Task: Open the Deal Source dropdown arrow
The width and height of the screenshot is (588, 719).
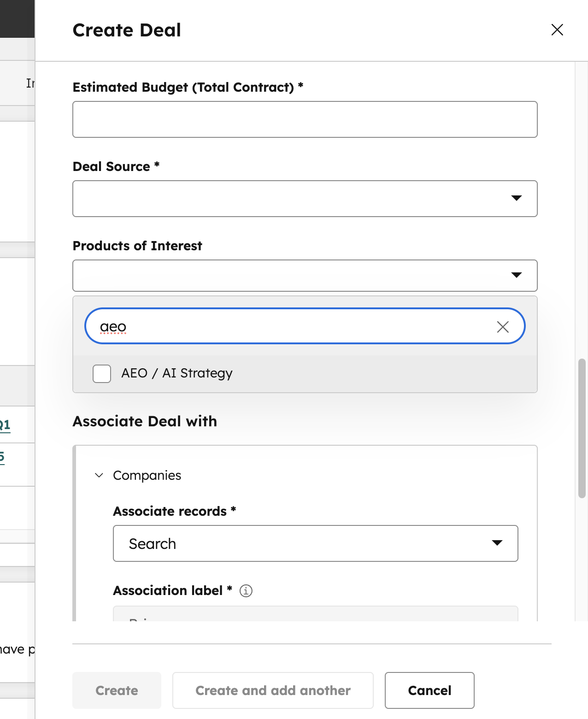Action: click(x=516, y=198)
